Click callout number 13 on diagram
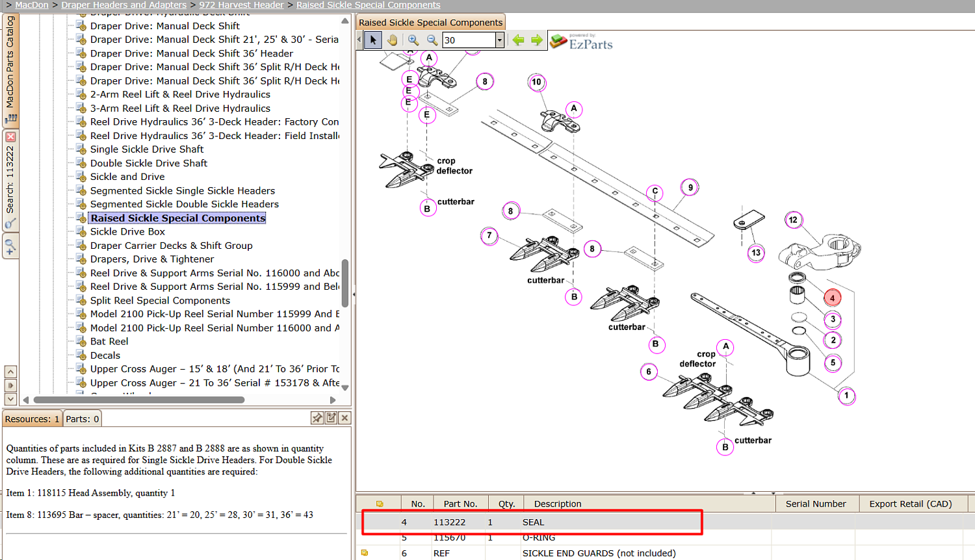 [756, 253]
